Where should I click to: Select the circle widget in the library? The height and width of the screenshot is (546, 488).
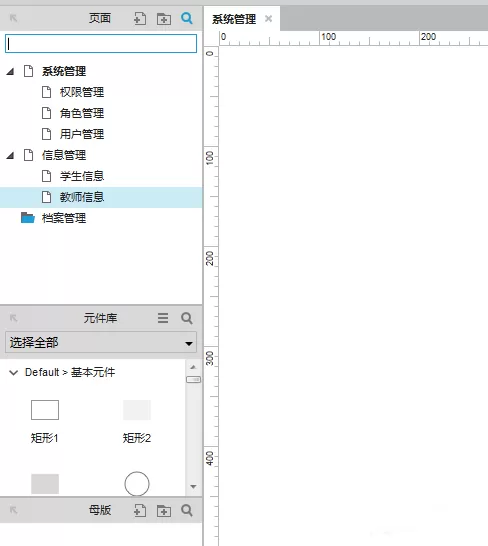pos(137,484)
